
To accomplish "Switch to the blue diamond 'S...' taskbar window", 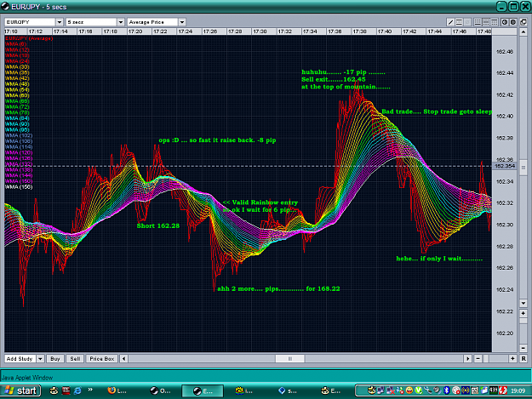I will coord(288,390).
